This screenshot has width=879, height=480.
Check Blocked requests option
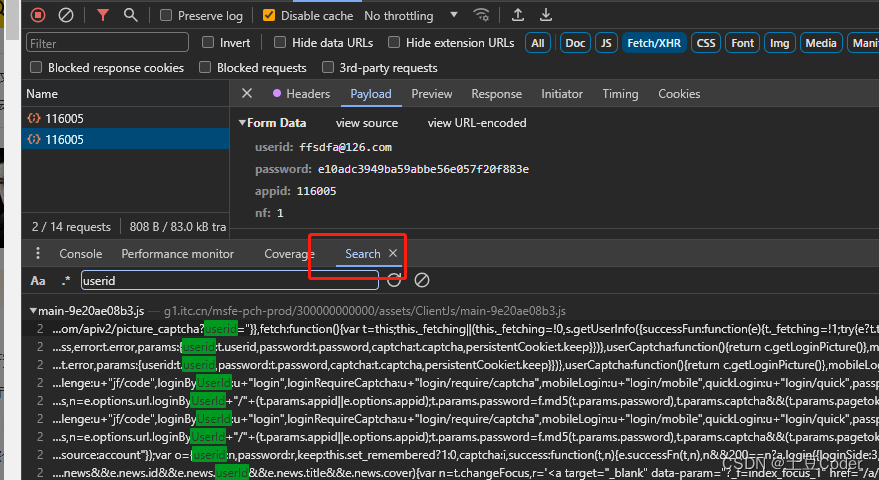click(x=205, y=67)
